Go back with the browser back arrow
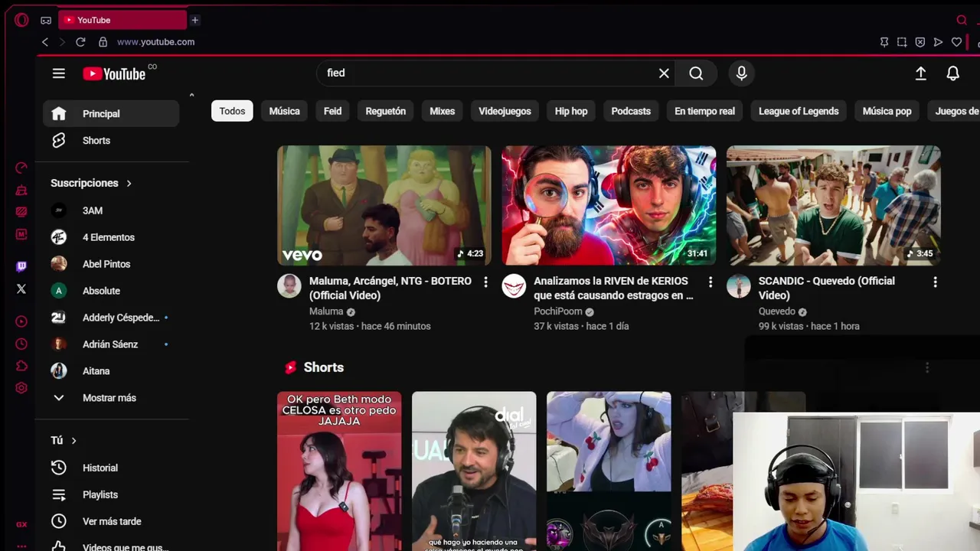The image size is (980, 551). pyautogui.click(x=45, y=42)
